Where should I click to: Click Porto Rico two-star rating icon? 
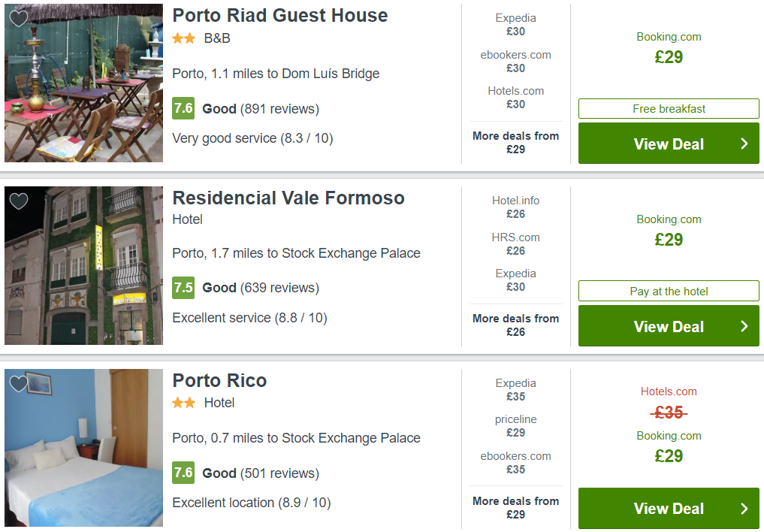point(183,403)
